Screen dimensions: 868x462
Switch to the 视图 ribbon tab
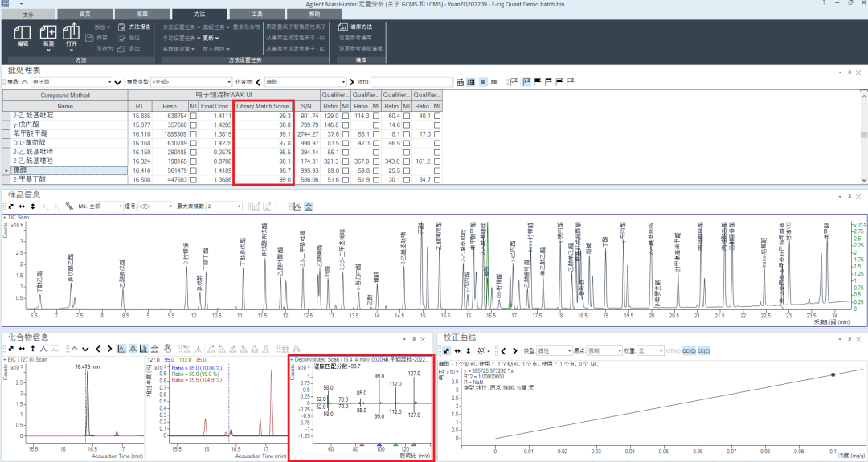[142, 14]
